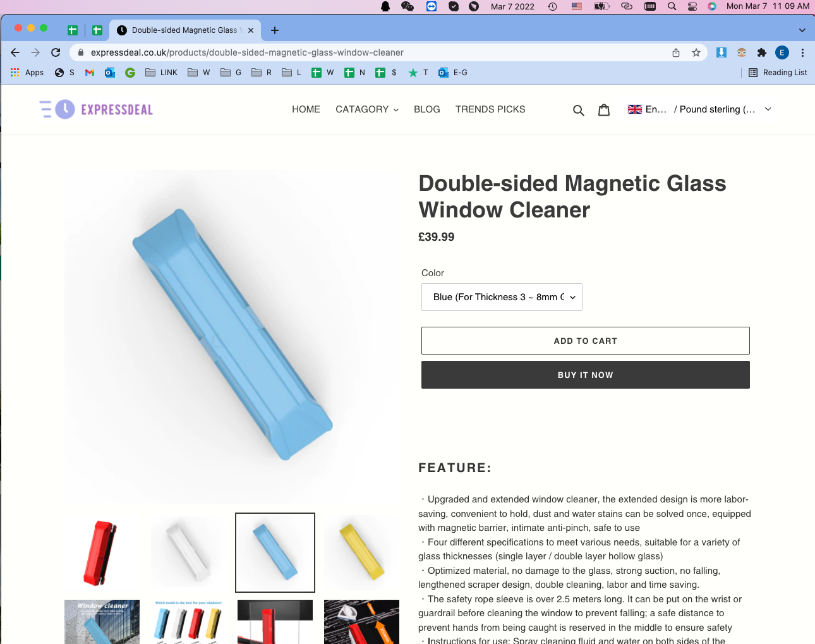Click BUY IT NOW button

[x=586, y=375]
